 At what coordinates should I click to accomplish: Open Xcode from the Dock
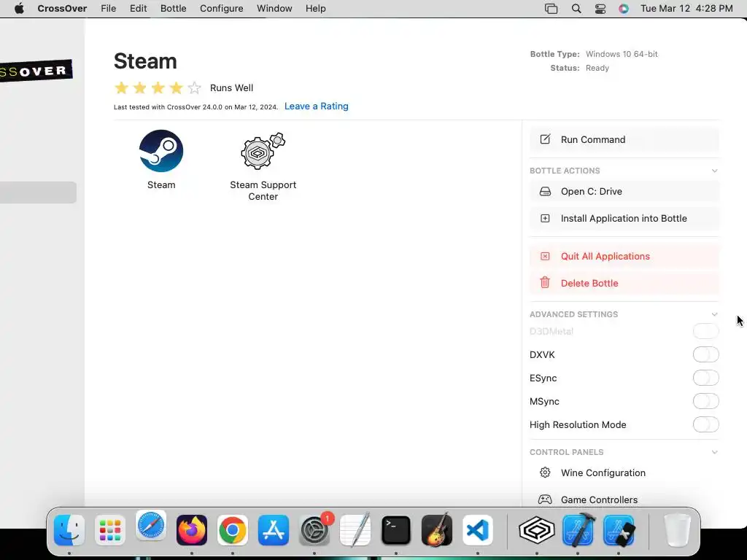click(578, 530)
